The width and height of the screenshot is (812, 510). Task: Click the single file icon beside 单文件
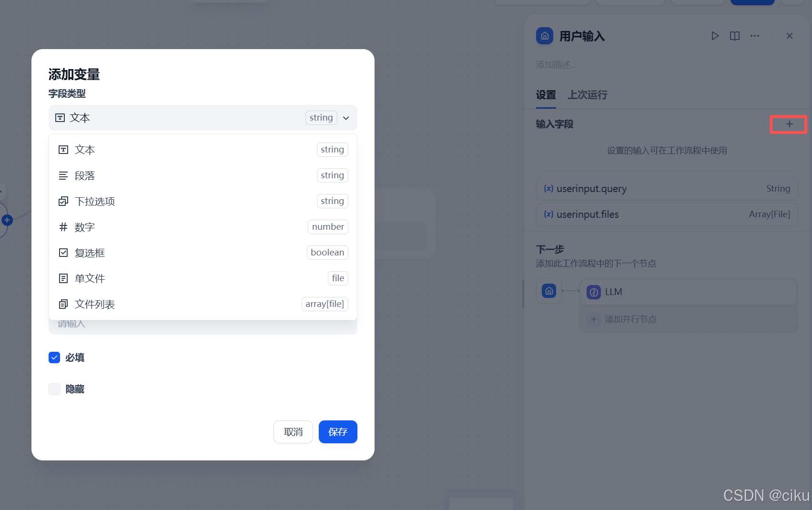[x=63, y=278]
